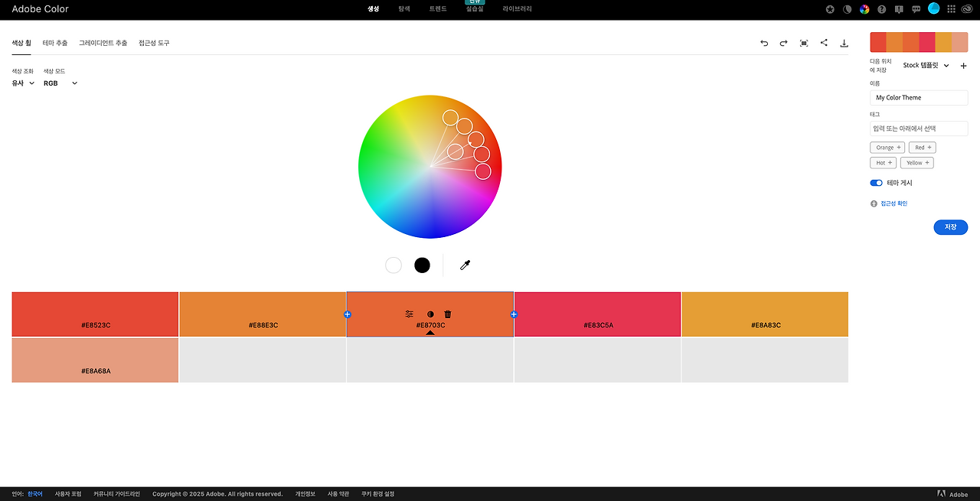Viewport: 980px width, 501px height.
Task: Click the eyedropper tool icon
Action: click(465, 265)
